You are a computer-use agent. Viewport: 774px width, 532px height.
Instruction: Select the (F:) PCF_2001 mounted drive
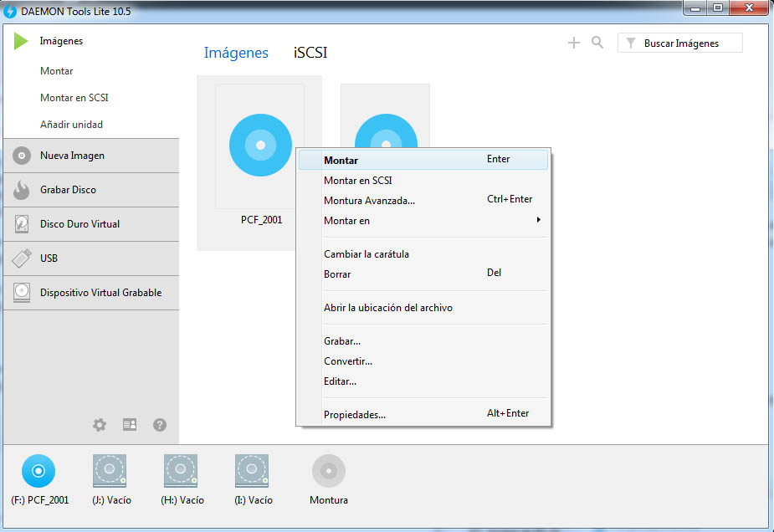pos(38,471)
